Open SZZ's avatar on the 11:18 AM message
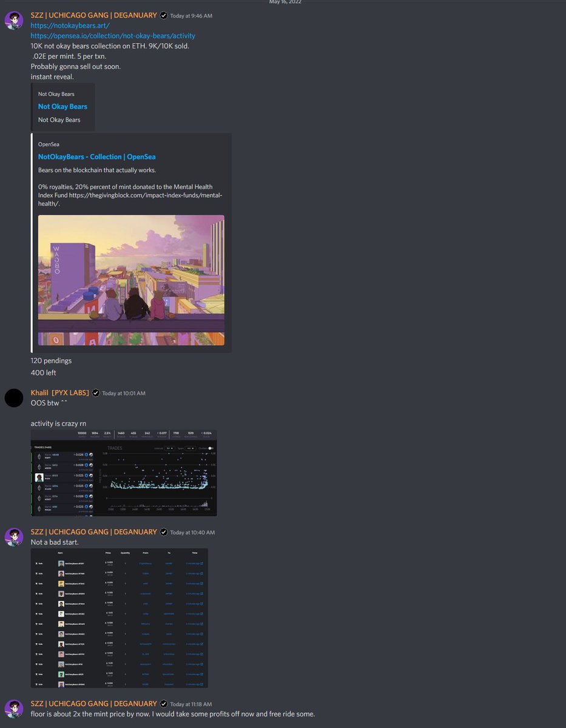This screenshot has width=566, height=728. (14, 709)
